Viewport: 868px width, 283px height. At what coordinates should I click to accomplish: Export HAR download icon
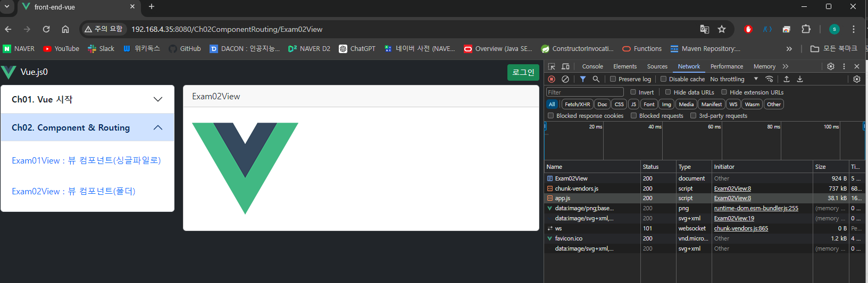[x=800, y=79]
